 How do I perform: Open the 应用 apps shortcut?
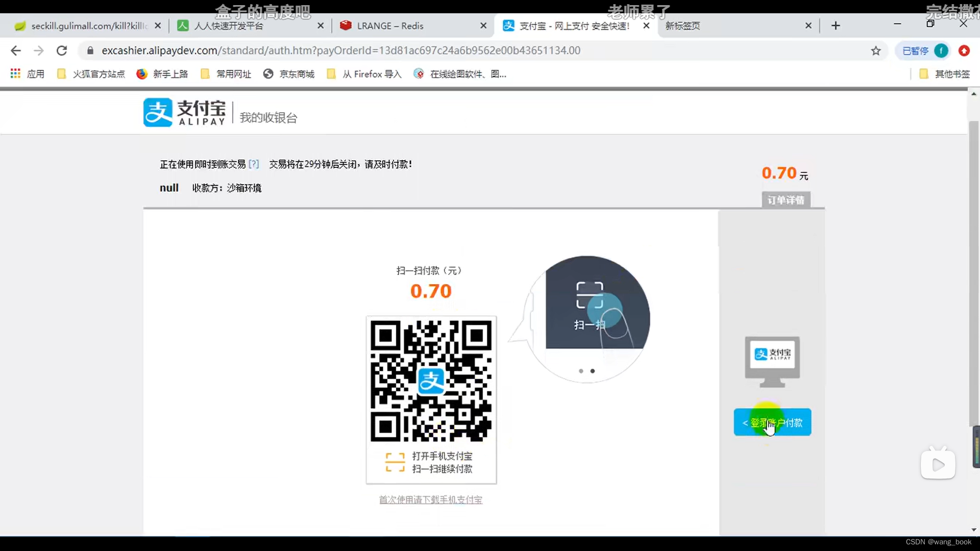click(x=28, y=74)
